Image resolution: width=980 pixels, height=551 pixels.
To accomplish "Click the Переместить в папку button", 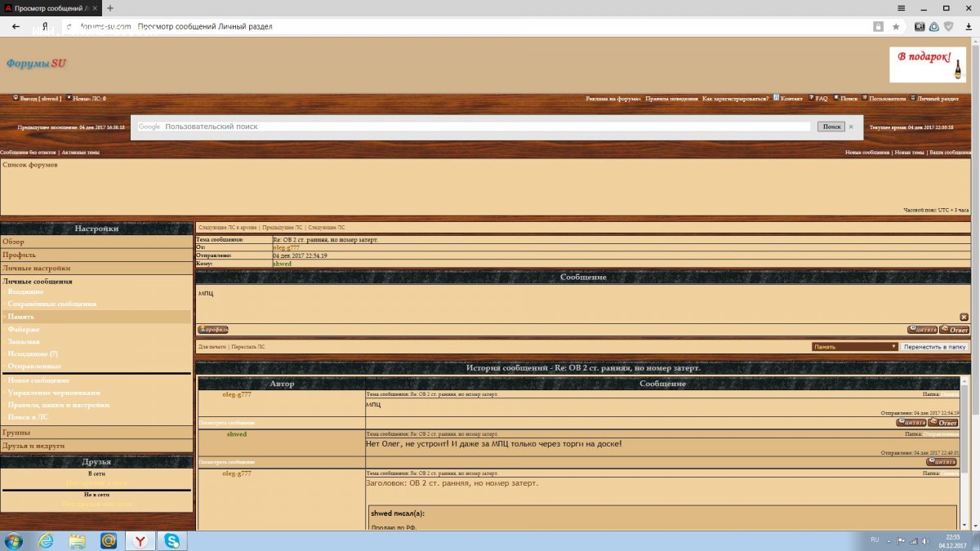I will pos(934,347).
